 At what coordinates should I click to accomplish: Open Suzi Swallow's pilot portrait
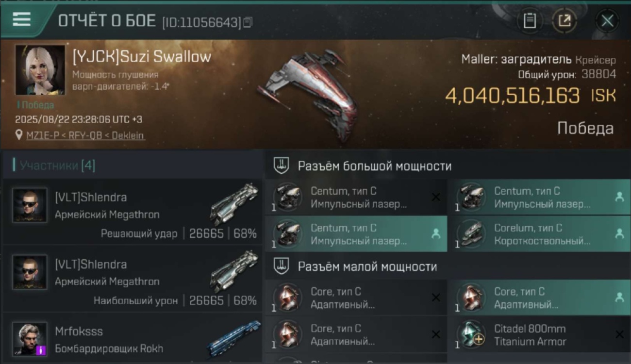(x=40, y=70)
